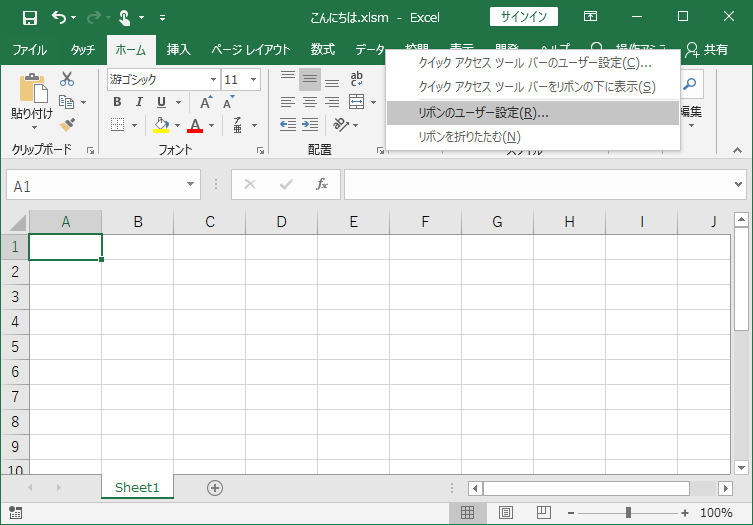Align text right

(332, 102)
